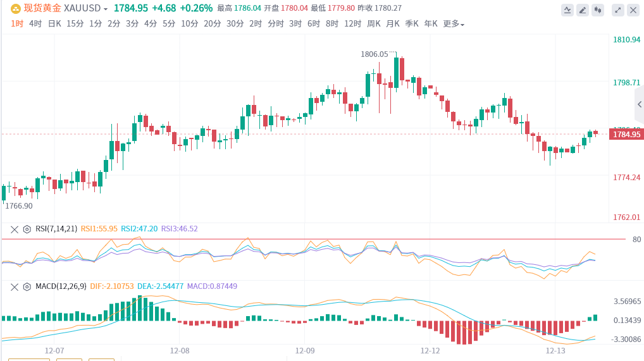
Task: Remove the MACD indicator with its X icon
Action: pos(15,286)
